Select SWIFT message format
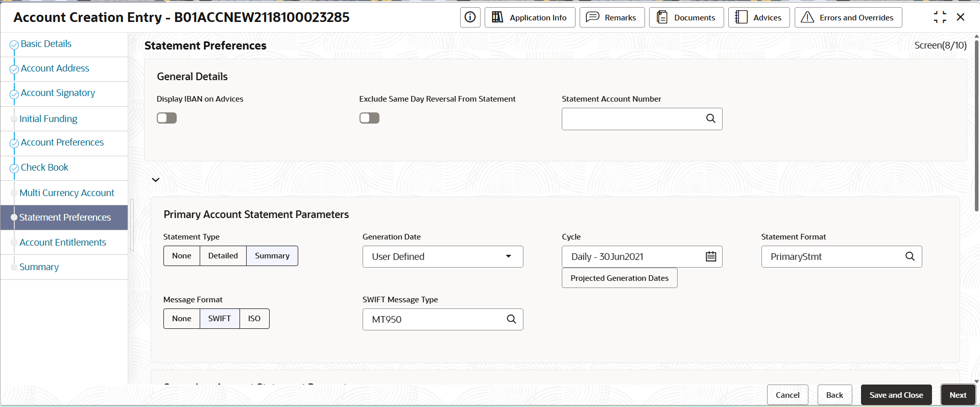The image size is (980, 407). (220, 319)
